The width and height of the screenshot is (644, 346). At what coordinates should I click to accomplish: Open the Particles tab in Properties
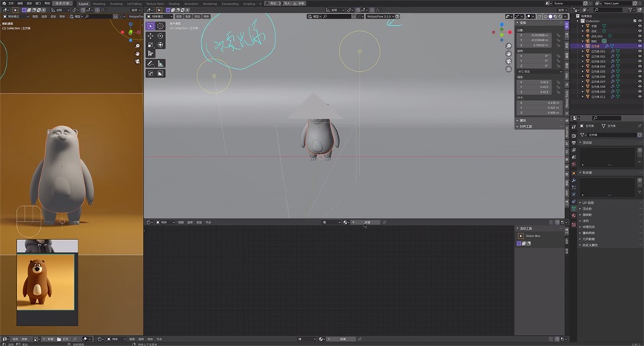(x=574, y=187)
